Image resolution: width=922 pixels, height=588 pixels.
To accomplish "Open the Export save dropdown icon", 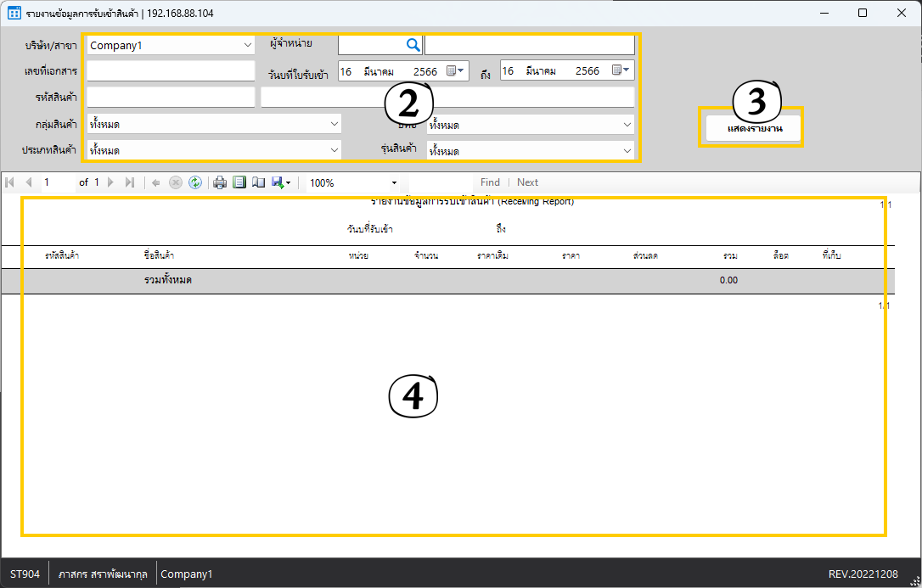I will 281,182.
